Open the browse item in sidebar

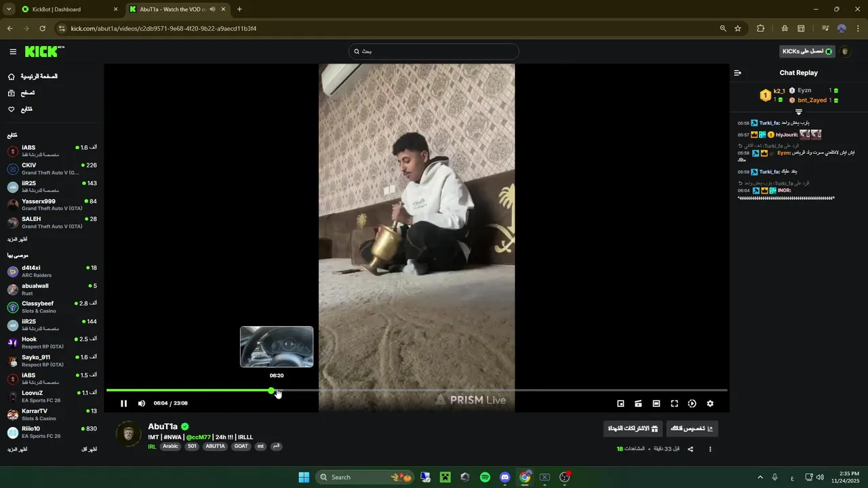[x=20, y=93]
